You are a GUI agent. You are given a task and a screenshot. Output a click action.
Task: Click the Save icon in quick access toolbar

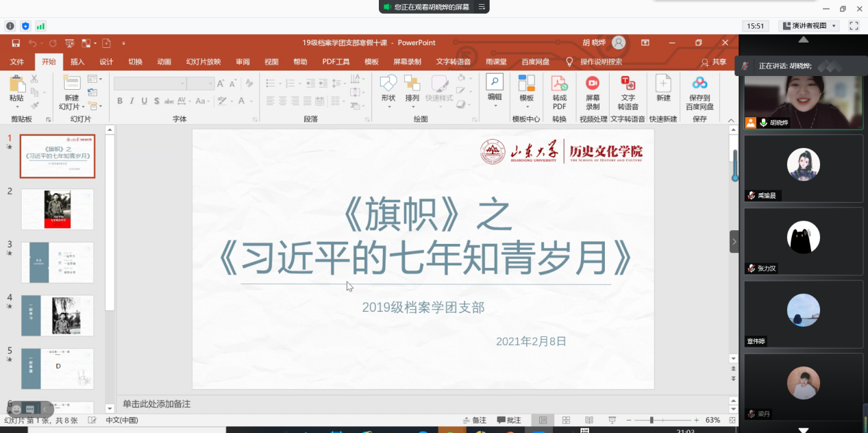click(x=16, y=43)
